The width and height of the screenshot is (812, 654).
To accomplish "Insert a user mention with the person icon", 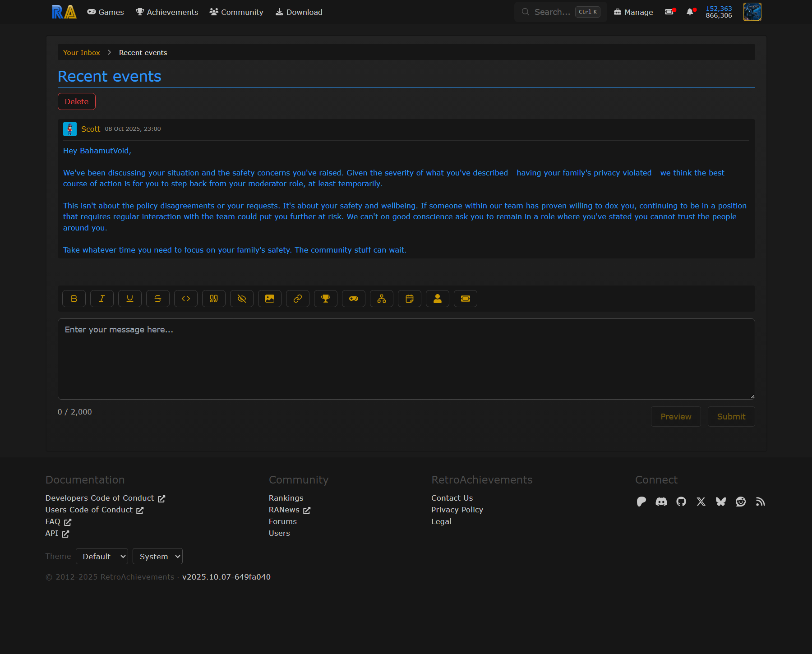I will point(438,299).
